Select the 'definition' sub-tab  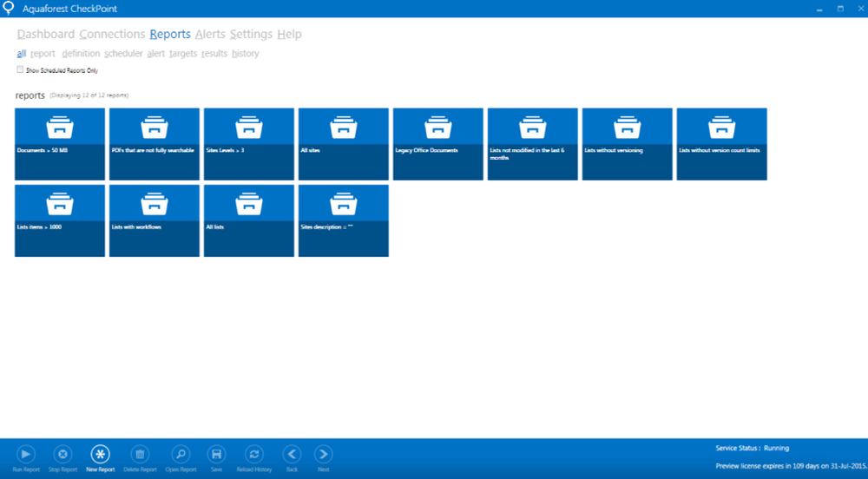point(81,54)
